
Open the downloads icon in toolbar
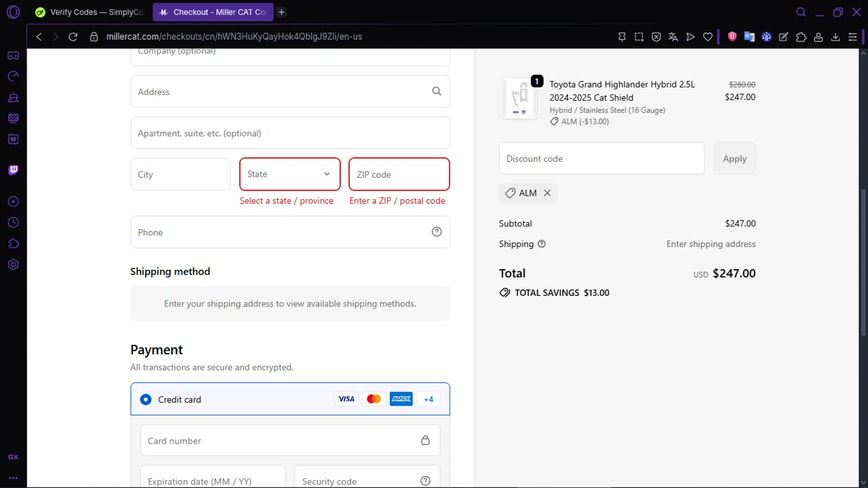(836, 36)
